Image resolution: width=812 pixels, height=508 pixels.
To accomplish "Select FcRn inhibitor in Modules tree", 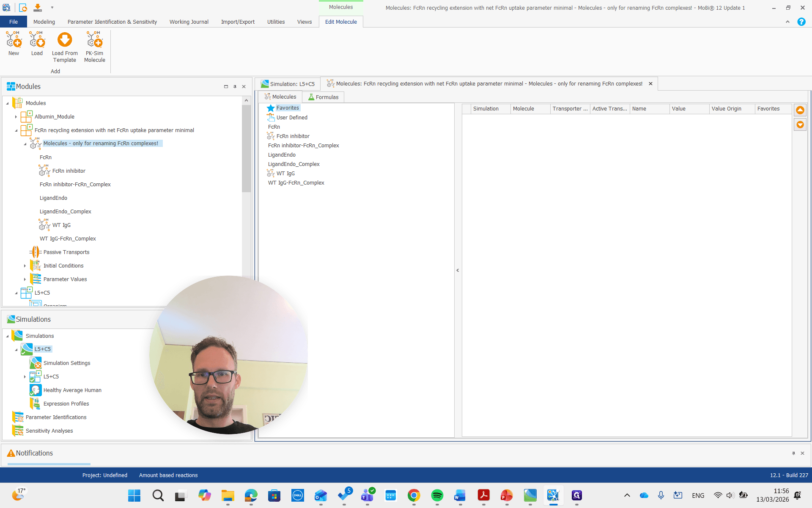I will tap(69, 171).
